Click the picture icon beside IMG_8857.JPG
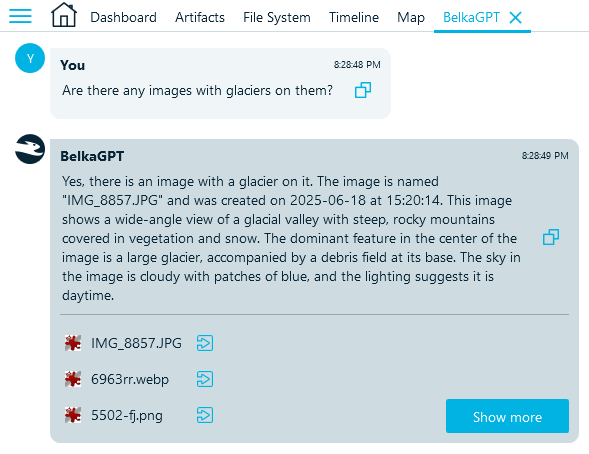The height and width of the screenshot is (454, 589). [73, 343]
